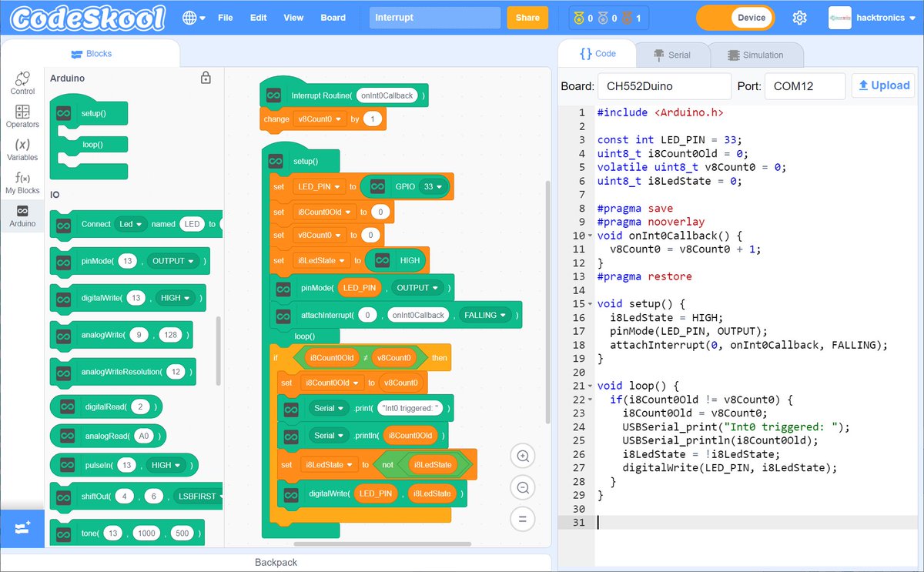Image resolution: width=924 pixels, height=572 pixels.
Task: Click the digitalWrite palette block icon
Action: pos(64,298)
